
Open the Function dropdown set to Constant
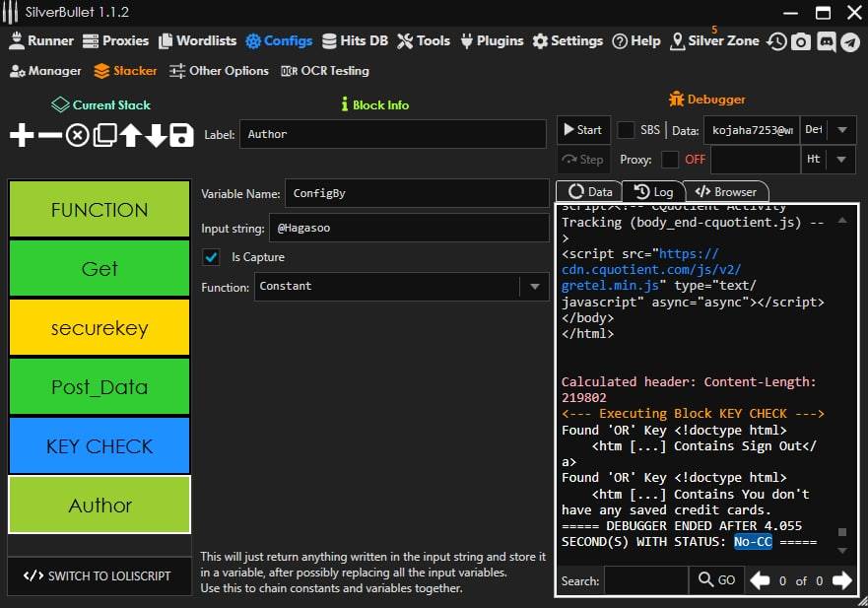[535, 287]
